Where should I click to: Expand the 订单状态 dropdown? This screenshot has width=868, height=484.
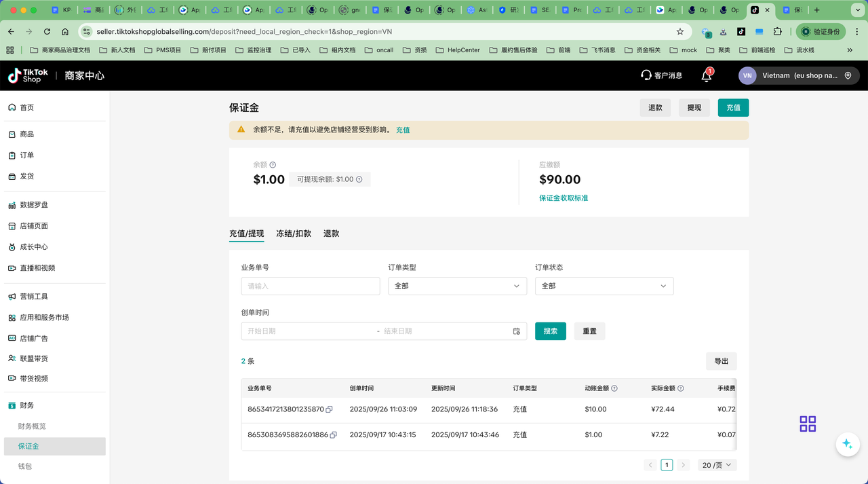pyautogui.click(x=604, y=286)
